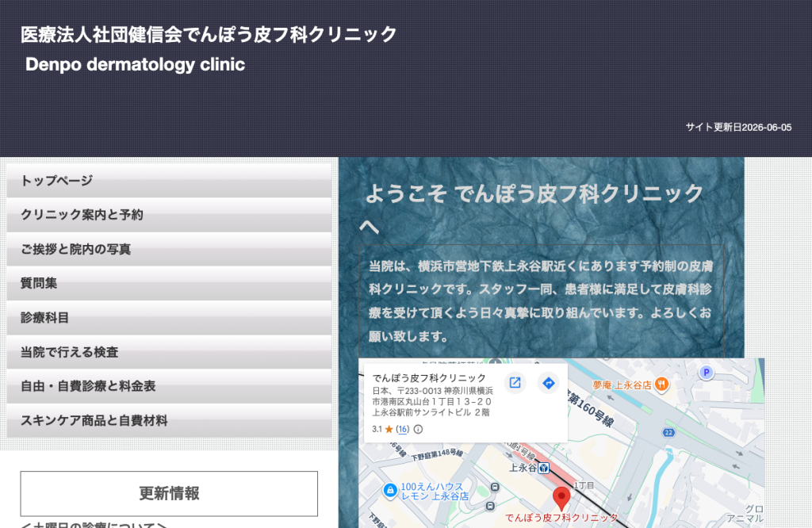The height and width of the screenshot is (528, 812).
Task: Click the 100えんハウス レモン shop marker
Action: pyautogui.click(x=390, y=490)
